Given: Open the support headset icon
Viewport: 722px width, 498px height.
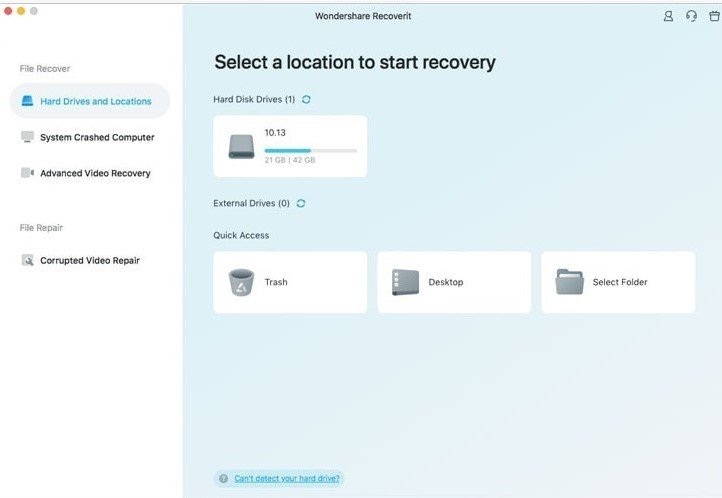Looking at the screenshot, I should click(691, 16).
